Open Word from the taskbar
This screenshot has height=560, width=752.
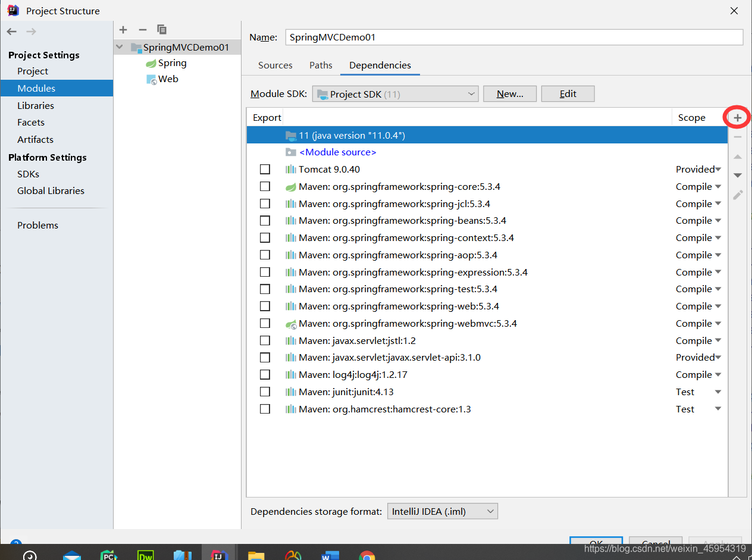[330, 555]
